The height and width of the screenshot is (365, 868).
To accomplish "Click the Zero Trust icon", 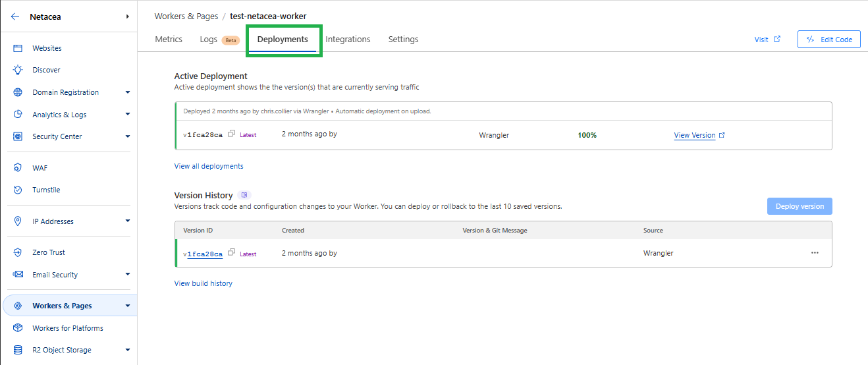I will coord(18,252).
